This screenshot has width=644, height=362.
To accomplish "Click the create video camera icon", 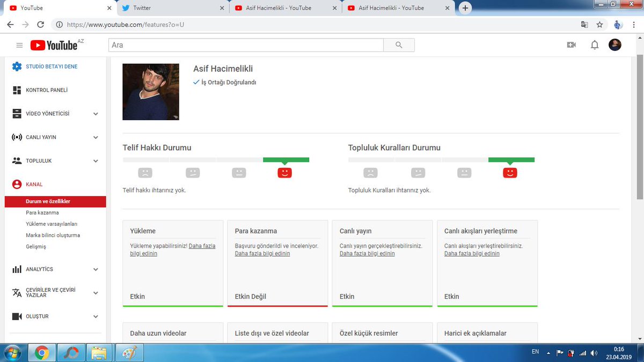I will [571, 45].
